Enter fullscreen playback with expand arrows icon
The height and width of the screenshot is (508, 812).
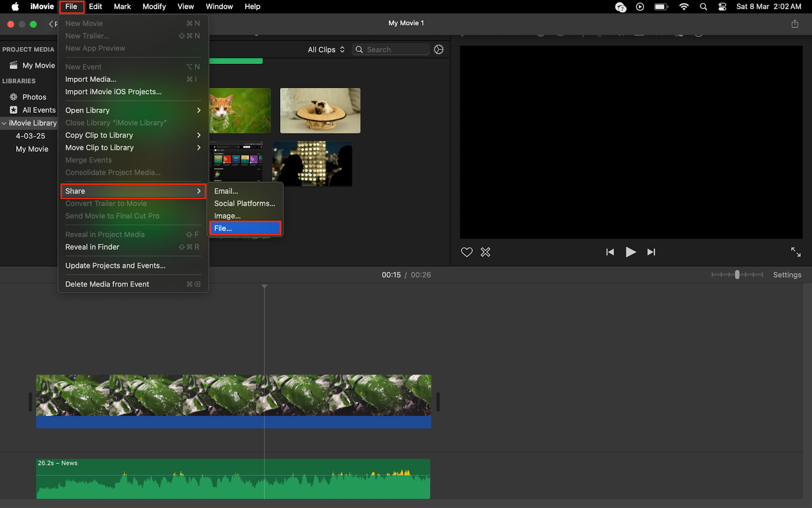[x=795, y=252]
